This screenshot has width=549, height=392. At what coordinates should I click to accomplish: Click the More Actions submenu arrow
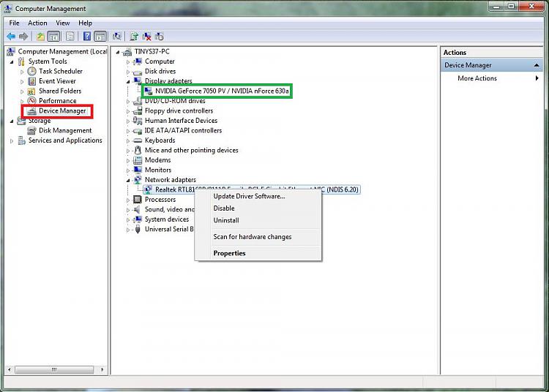537,78
